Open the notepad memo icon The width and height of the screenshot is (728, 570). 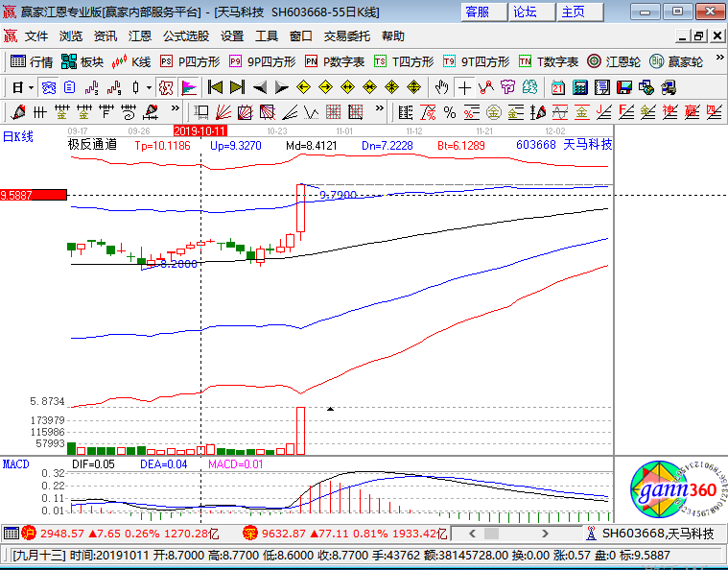[x=602, y=87]
